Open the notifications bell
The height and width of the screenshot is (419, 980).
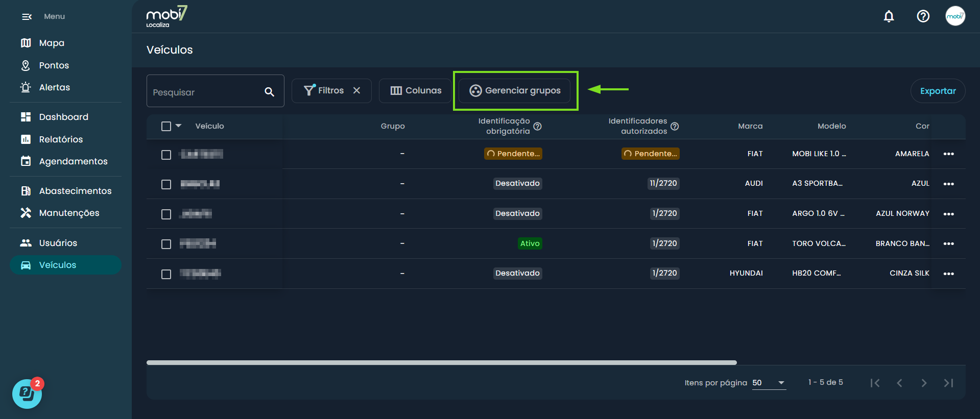coord(889,16)
